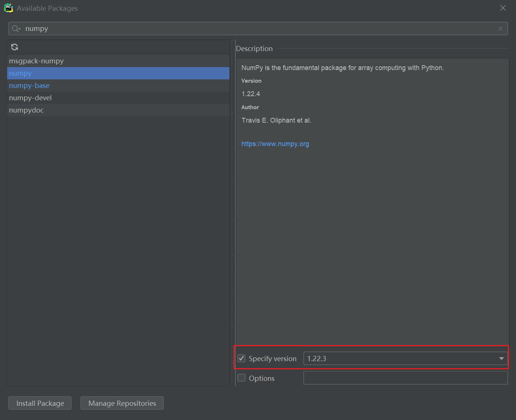
Task: Click the vertical splitter between panels
Action: 233,213
